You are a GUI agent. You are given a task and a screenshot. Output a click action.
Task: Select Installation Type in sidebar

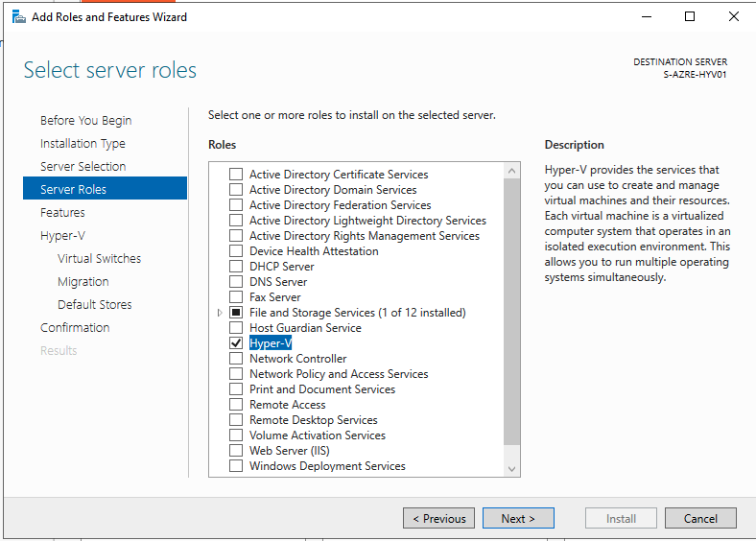pos(83,144)
